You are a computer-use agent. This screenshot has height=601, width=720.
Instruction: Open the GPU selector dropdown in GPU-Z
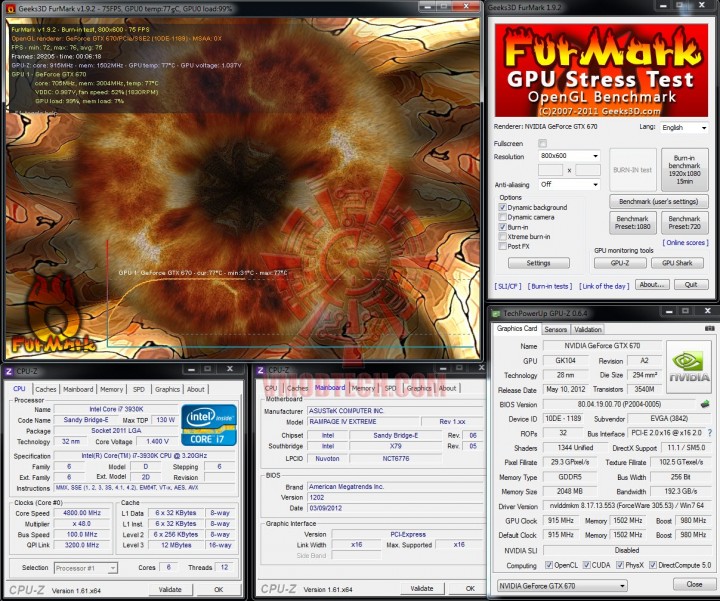[562, 586]
